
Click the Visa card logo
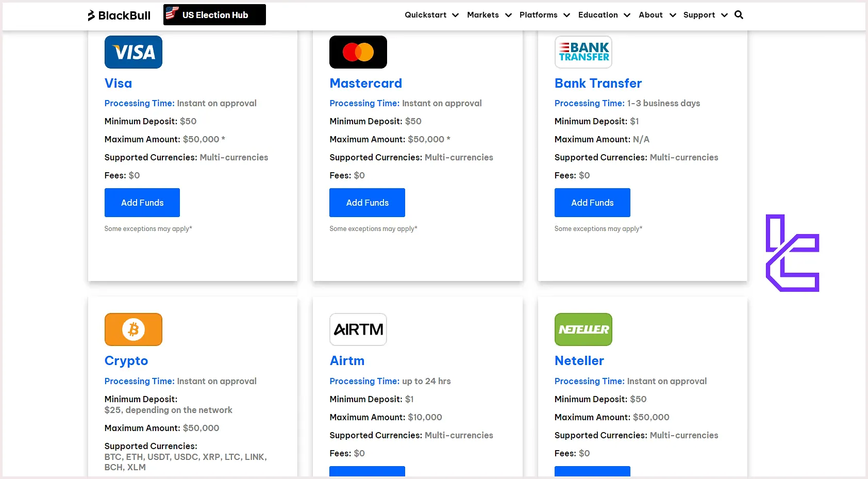point(133,52)
